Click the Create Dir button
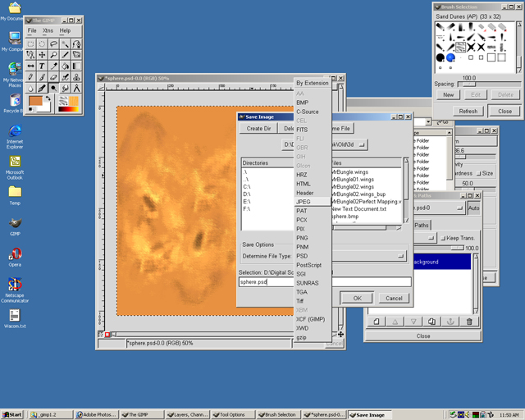This screenshot has height=420, width=525. (258, 128)
